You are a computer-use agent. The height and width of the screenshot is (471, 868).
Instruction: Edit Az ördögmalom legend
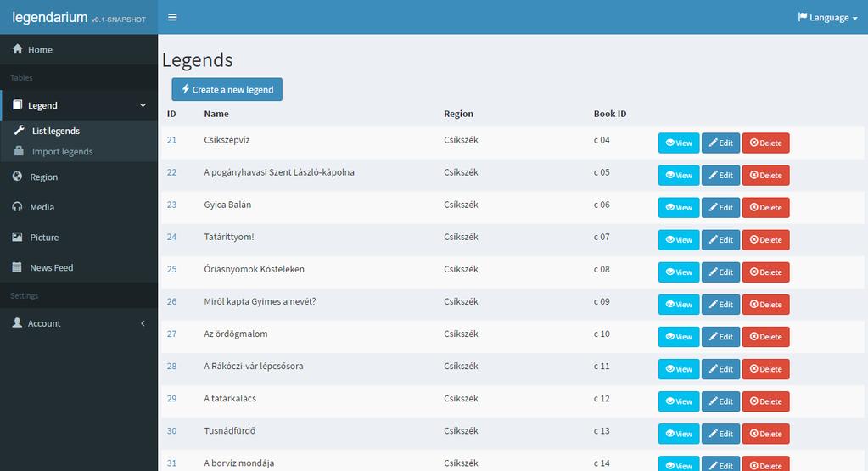720,337
